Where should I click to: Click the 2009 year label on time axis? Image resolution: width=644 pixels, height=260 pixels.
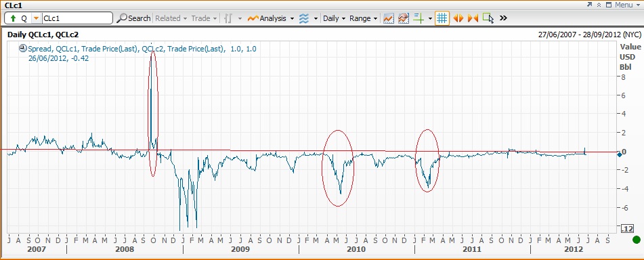[240, 250]
